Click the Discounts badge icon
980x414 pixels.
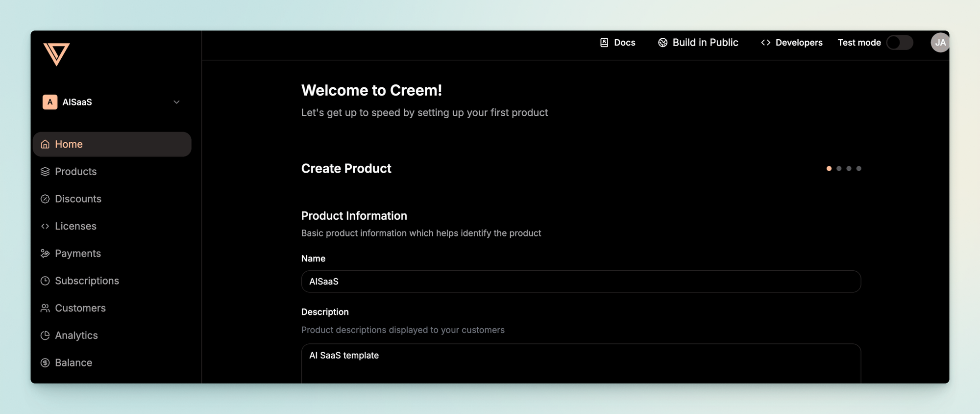(45, 199)
